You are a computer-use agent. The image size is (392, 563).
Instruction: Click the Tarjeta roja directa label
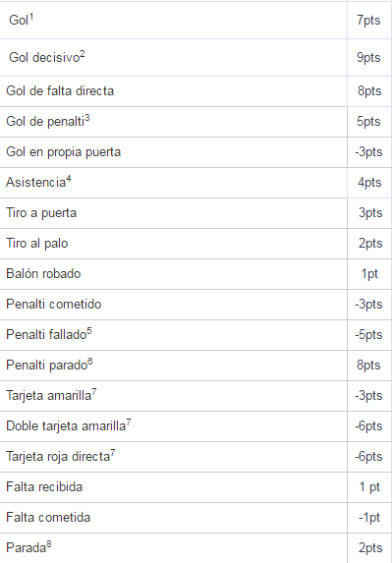click(x=58, y=457)
